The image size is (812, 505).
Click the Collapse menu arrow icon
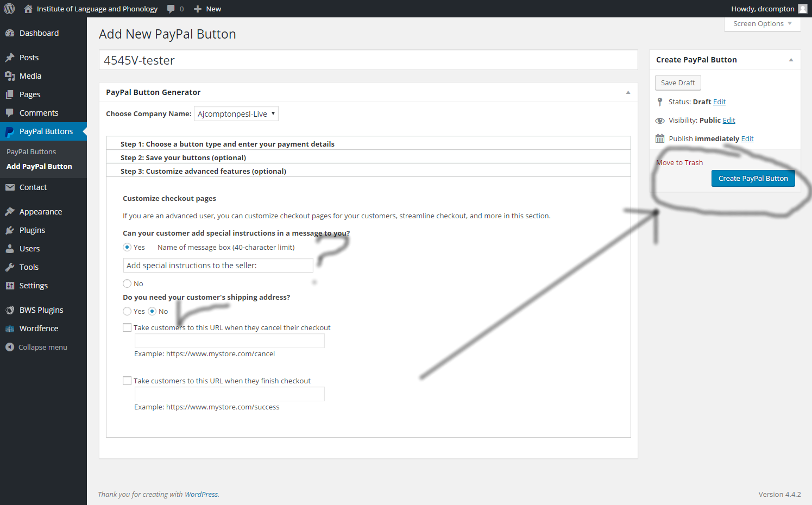coord(10,347)
